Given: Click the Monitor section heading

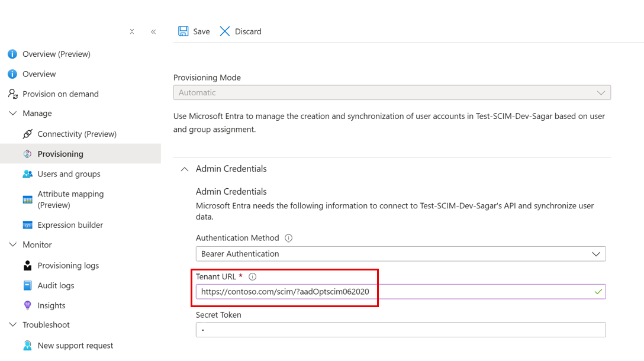Looking at the screenshot, I should (37, 244).
